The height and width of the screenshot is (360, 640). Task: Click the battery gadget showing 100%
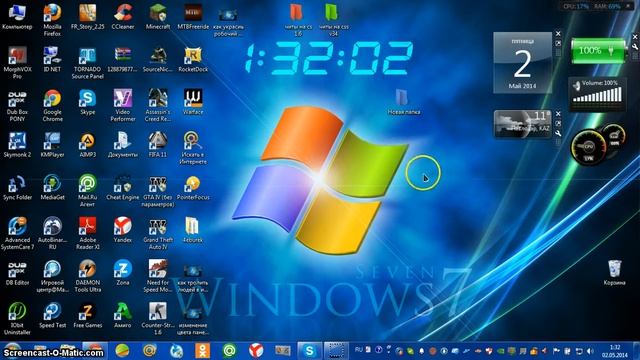click(x=598, y=51)
